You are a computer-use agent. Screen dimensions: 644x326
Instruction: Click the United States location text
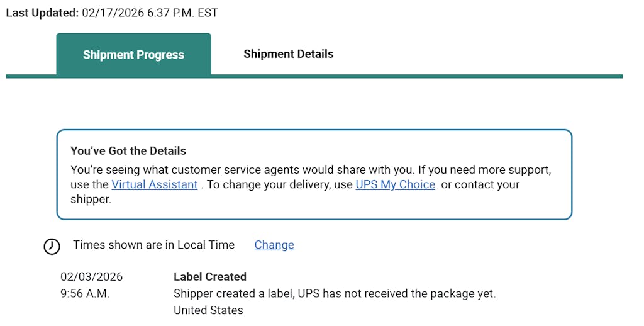pyautogui.click(x=208, y=310)
